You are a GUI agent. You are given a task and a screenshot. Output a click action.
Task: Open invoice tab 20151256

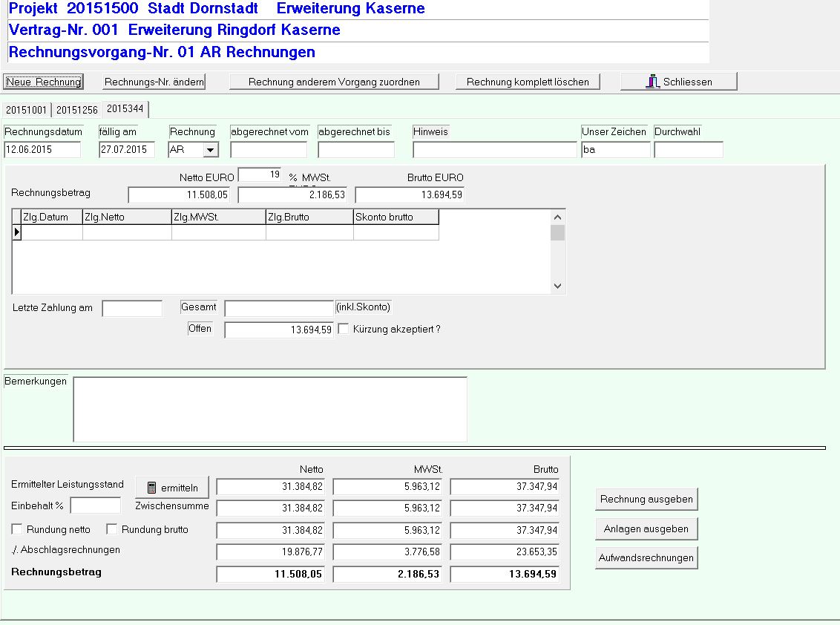pos(77,110)
